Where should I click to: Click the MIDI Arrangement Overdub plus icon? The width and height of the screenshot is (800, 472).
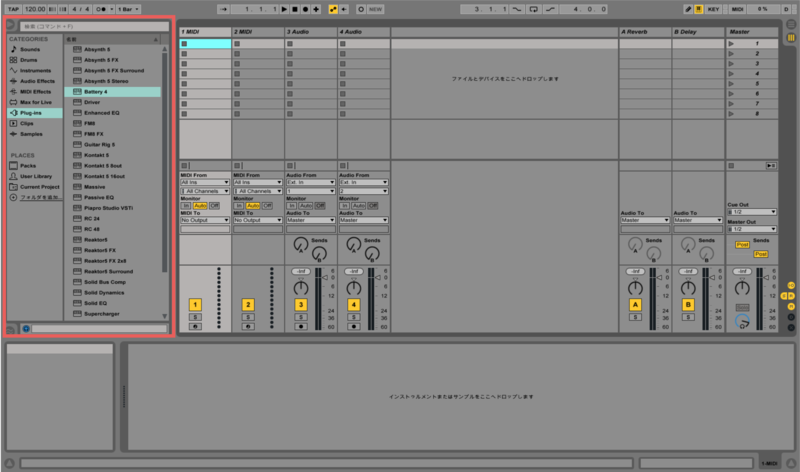[x=316, y=9]
